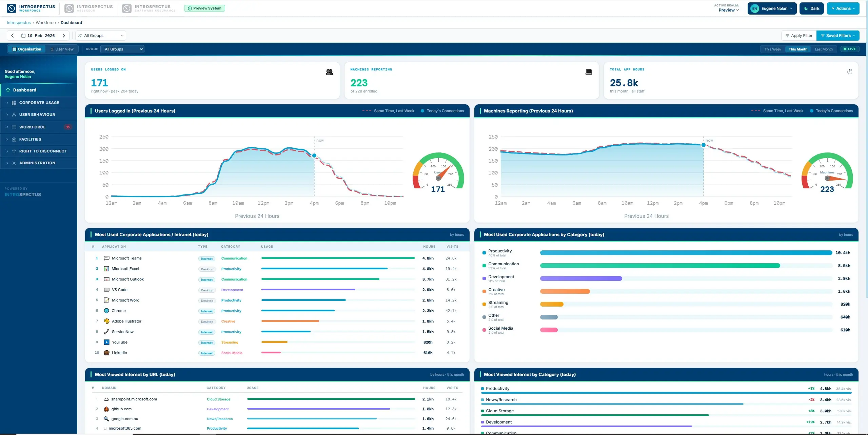This screenshot has width=868, height=435.
Task: Open the Facilities menu item
Action: pyautogui.click(x=39, y=139)
